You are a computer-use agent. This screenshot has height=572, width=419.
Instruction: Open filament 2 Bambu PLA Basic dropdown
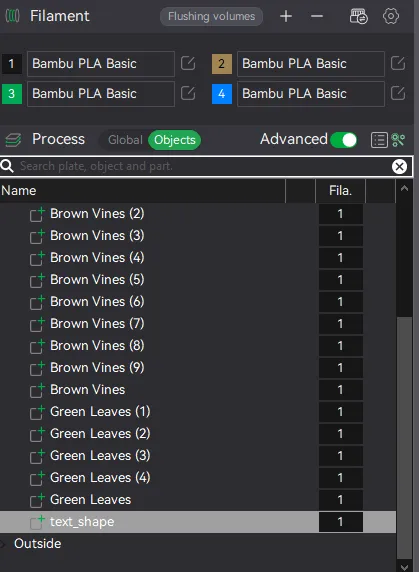[311, 64]
